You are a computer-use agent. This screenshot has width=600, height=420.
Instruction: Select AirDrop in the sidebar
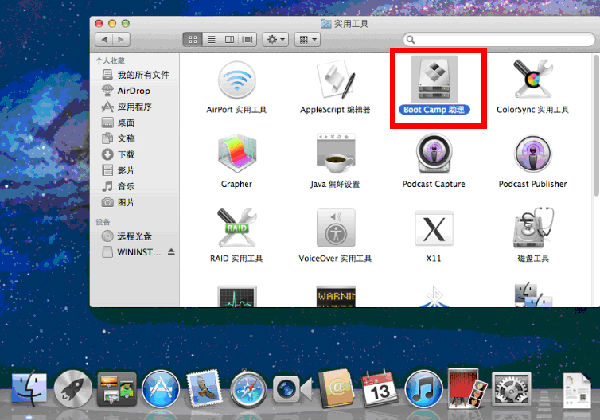(x=132, y=90)
